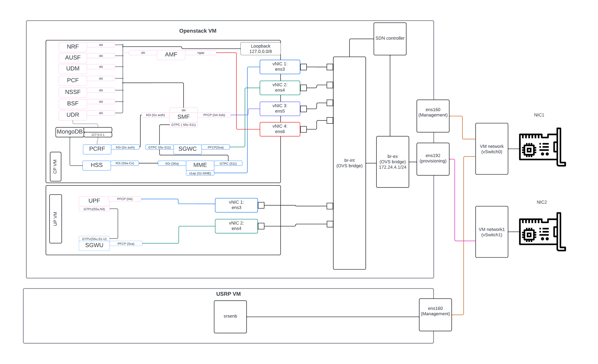Select the SDN controller box
Image resolution: width=598 pixels, height=364 pixels.
pyautogui.click(x=390, y=39)
